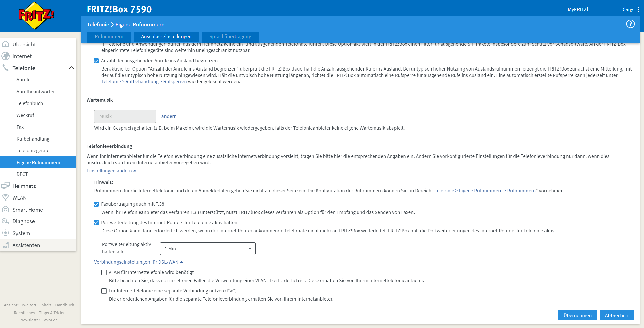Open the Newsletter footer link
The height and width of the screenshot is (328, 644).
click(x=30, y=320)
